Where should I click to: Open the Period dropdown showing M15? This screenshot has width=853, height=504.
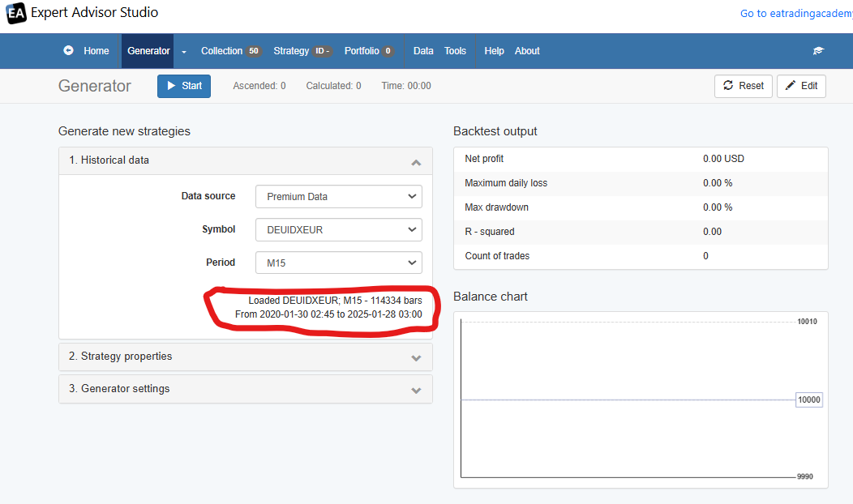pyautogui.click(x=339, y=263)
